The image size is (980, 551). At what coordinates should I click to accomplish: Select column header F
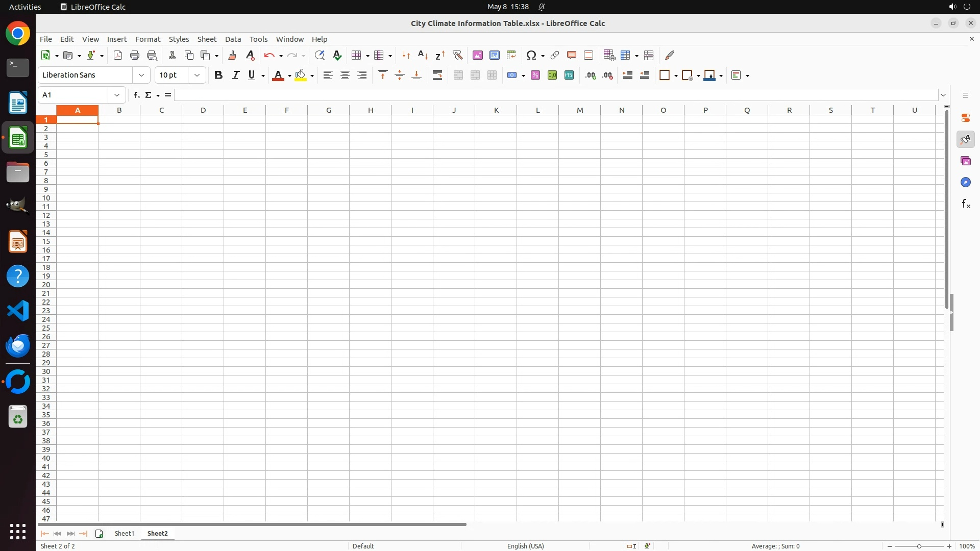tap(286, 110)
